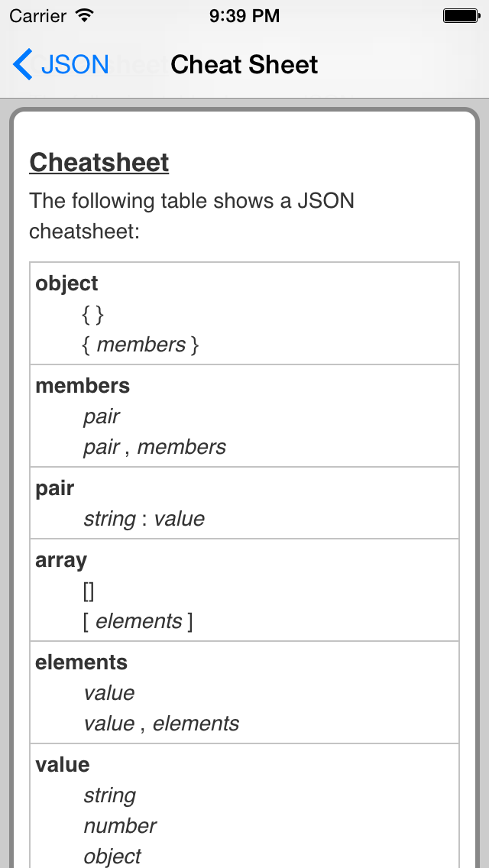This screenshot has width=489, height=868.
Task: Select the 'pair' row heading
Action: (x=55, y=489)
